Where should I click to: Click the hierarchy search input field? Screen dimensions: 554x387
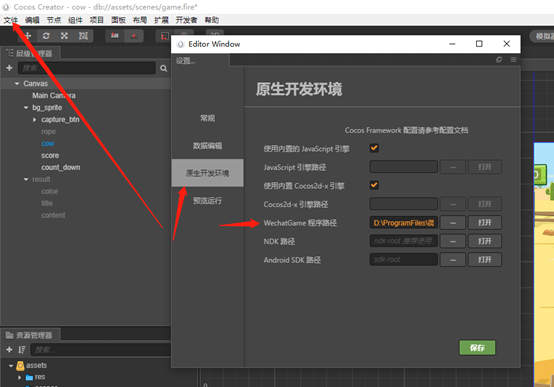coord(87,68)
